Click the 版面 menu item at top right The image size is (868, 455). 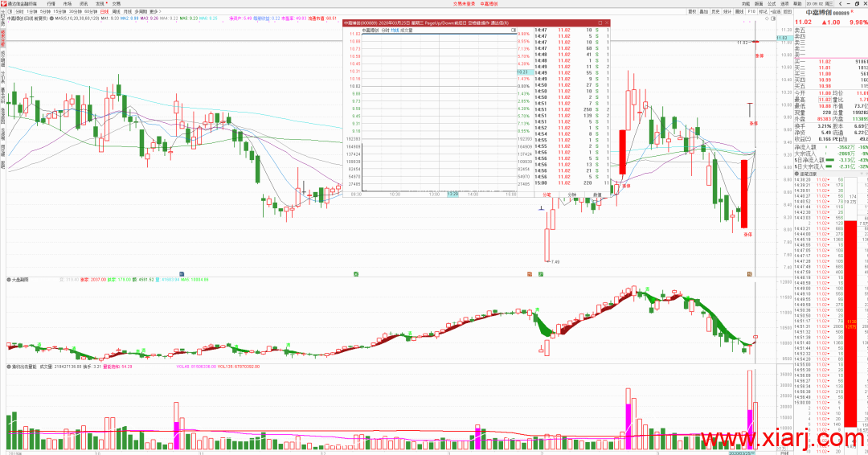[759, 4]
